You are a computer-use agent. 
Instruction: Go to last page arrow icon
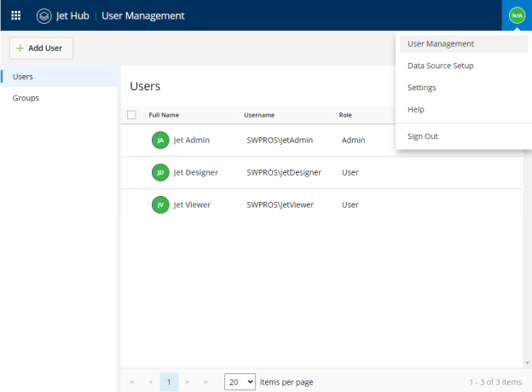tap(205, 382)
